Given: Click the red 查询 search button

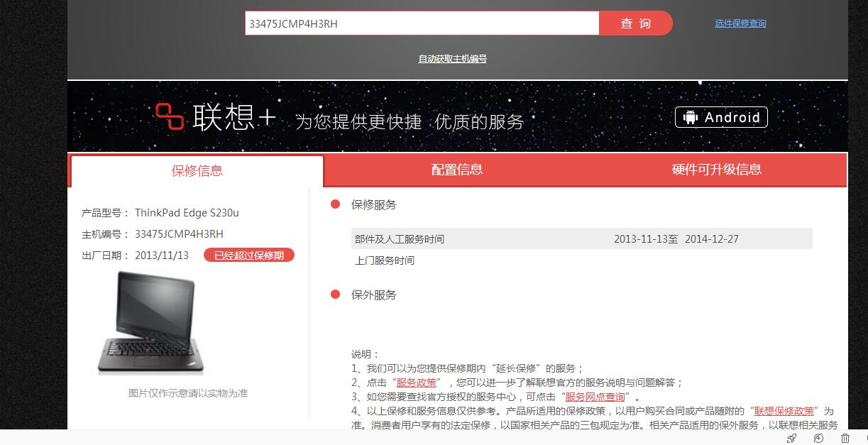Looking at the screenshot, I should (x=636, y=23).
